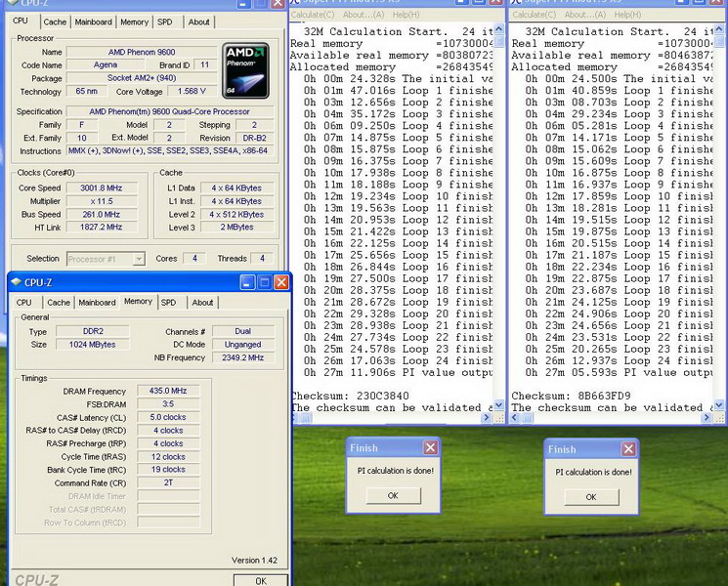Open About...(A) menu in right Super PI window
This screenshot has width=728, height=586.
pyautogui.click(x=585, y=15)
